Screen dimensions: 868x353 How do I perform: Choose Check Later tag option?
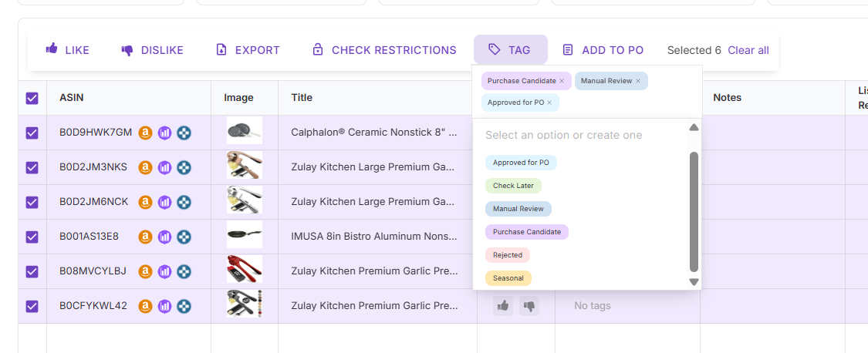coord(513,186)
